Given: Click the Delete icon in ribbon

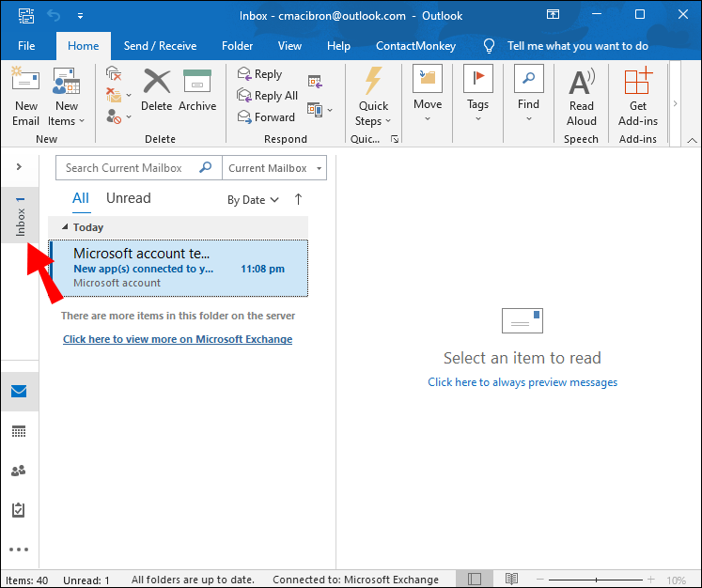Looking at the screenshot, I should point(156,91).
